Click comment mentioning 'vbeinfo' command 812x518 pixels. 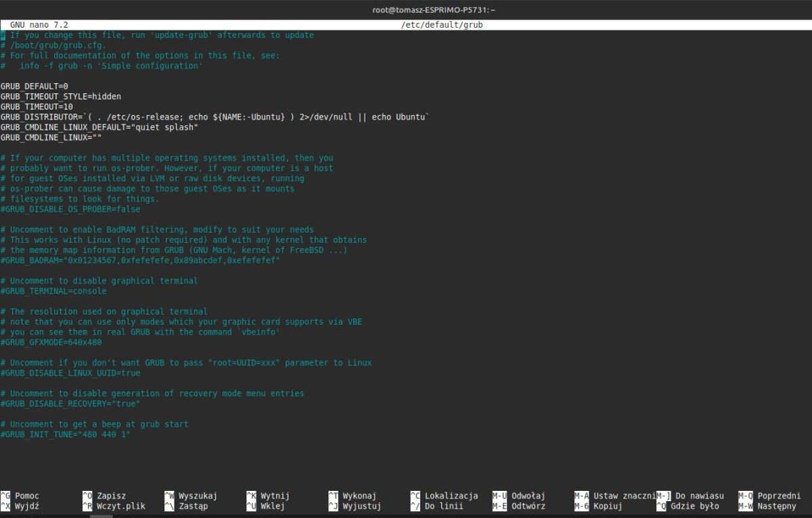tap(140, 332)
